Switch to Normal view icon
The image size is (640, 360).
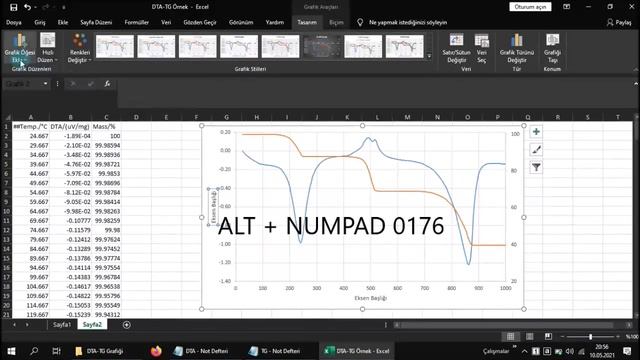tap(510, 336)
